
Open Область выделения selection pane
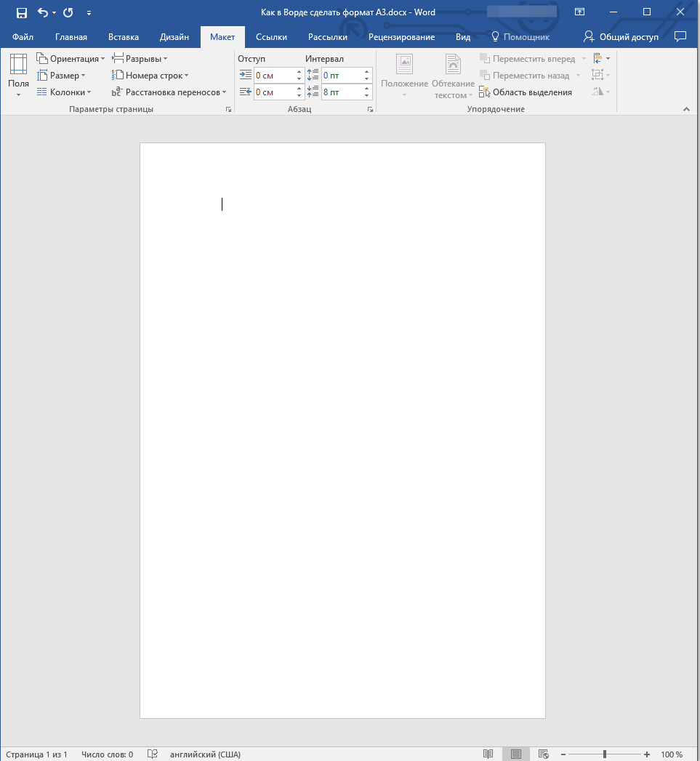526,92
